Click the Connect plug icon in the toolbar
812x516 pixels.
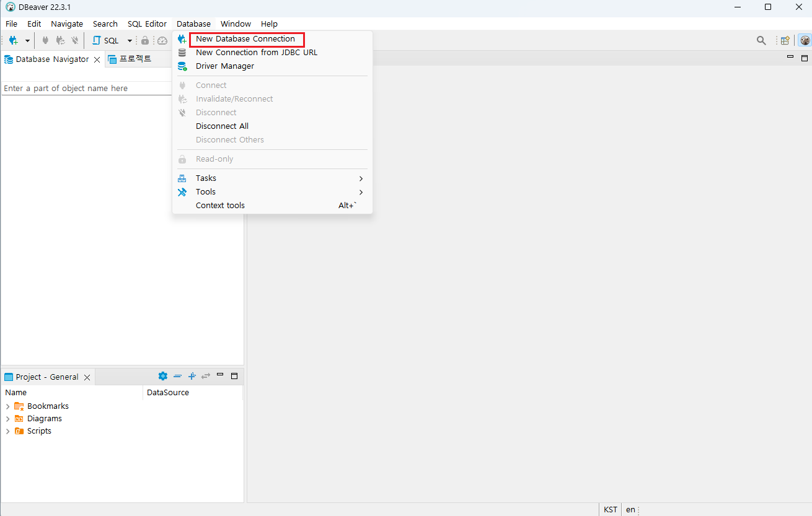[45, 41]
